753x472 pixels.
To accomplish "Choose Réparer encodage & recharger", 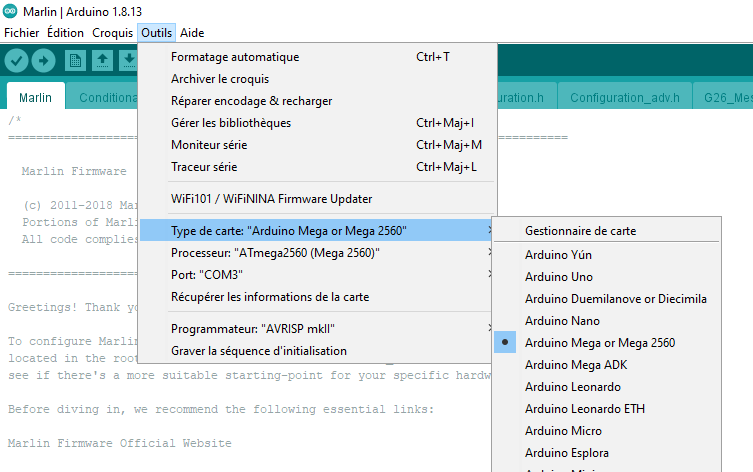I will pos(317,101).
